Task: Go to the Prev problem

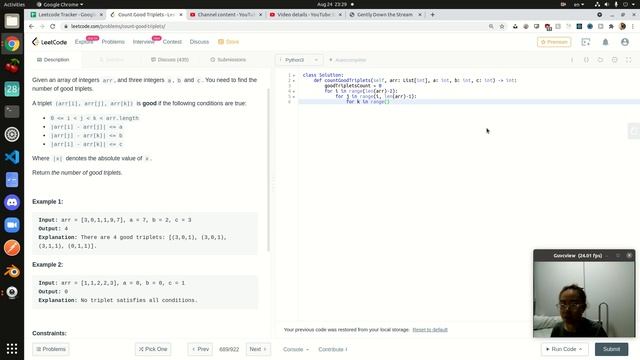Action: (x=200, y=349)
